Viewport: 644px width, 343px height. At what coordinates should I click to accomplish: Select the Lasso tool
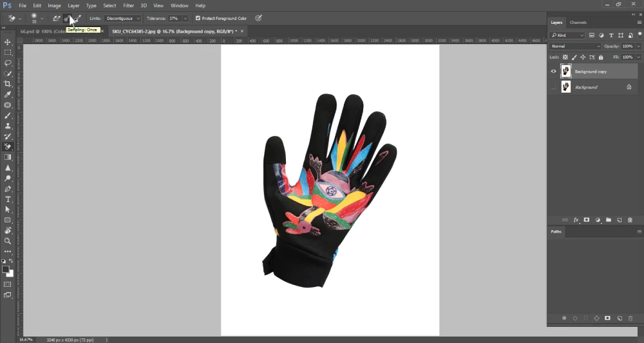[7, 63]
